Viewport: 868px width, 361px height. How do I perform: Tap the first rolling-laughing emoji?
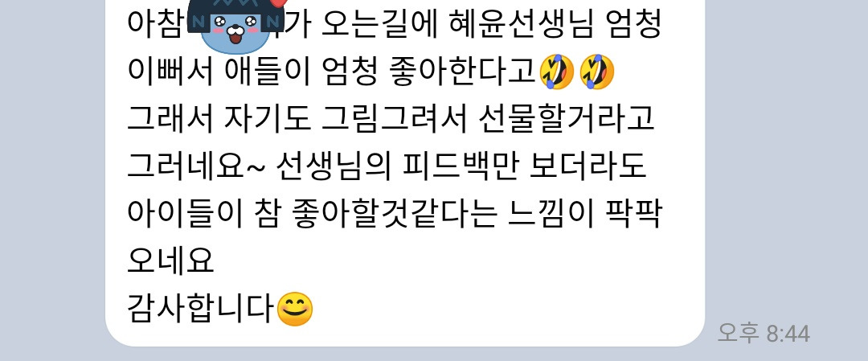click(556, 72)
